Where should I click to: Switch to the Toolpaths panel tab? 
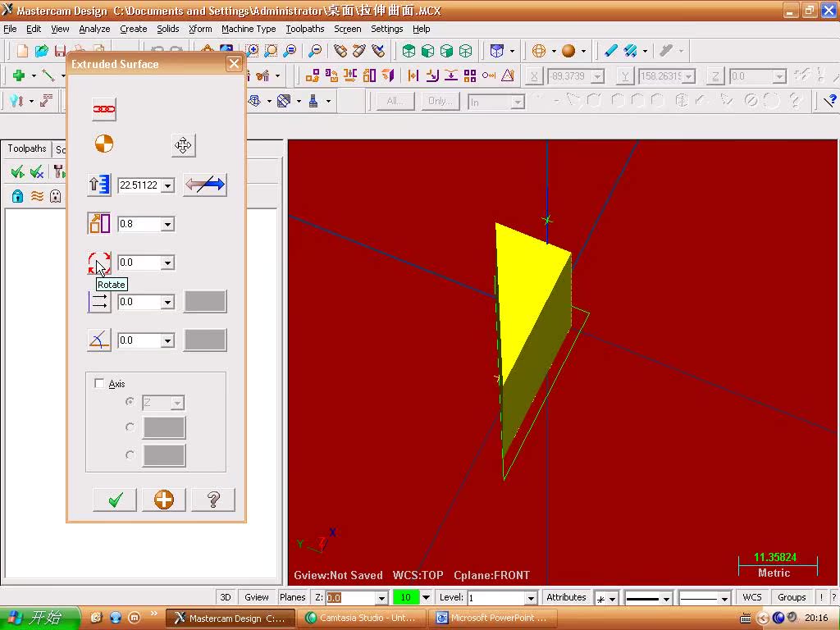[27, 148]
